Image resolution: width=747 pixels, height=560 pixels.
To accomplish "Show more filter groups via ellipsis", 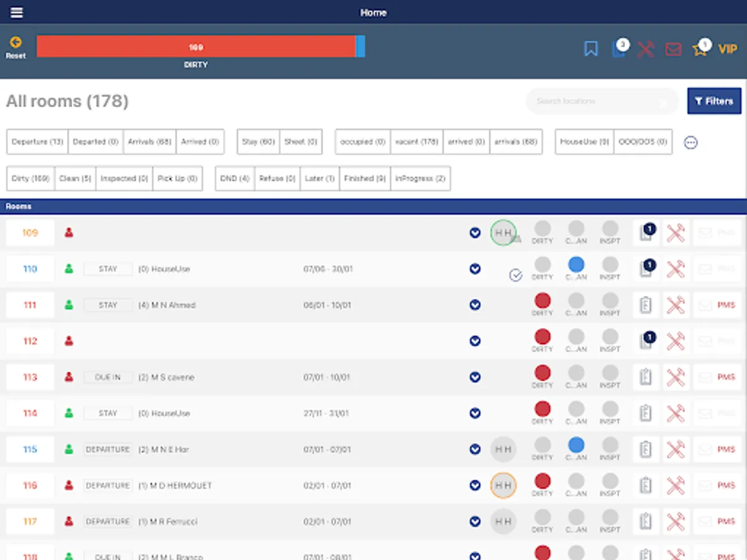I will coord(690,142).
